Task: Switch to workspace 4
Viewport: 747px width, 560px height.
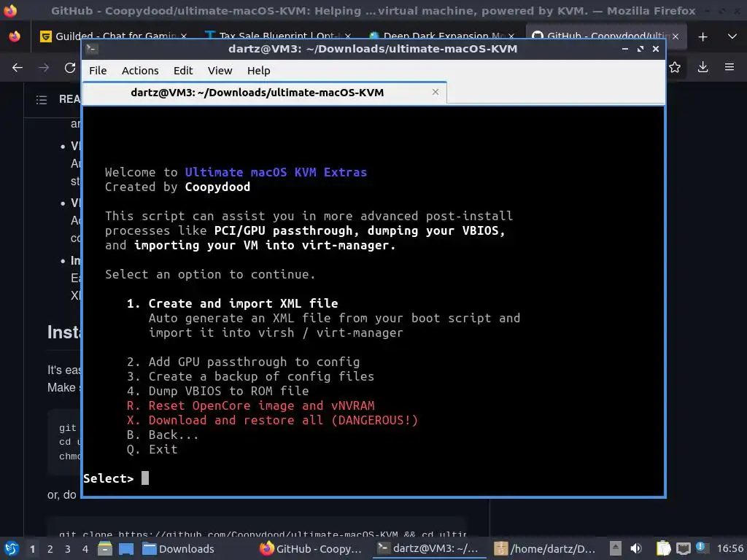Action: click(85, 549)
